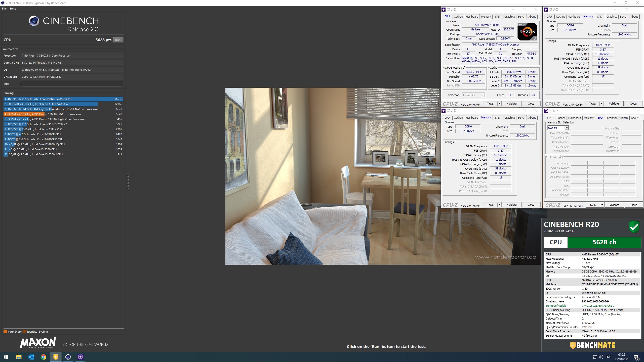Expand Tools arrow in bottom-right CPU-Z
This screenshot has width=644, height=362.
602,205
